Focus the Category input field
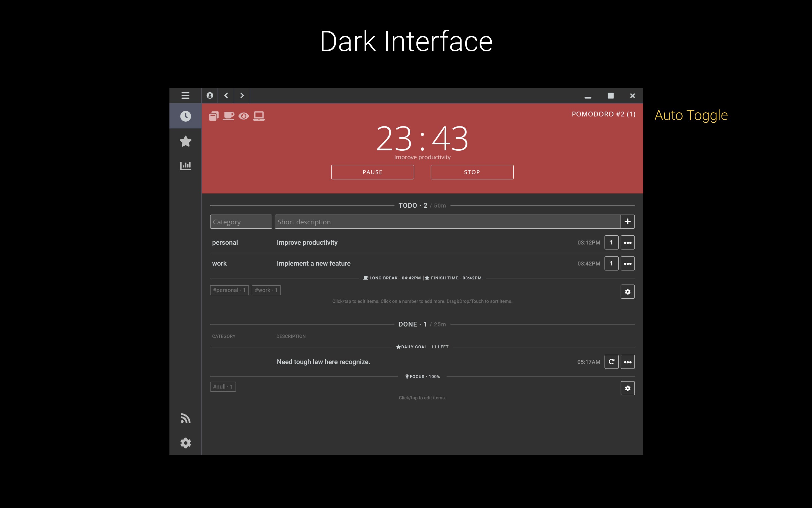 click(x=241, y=222)
